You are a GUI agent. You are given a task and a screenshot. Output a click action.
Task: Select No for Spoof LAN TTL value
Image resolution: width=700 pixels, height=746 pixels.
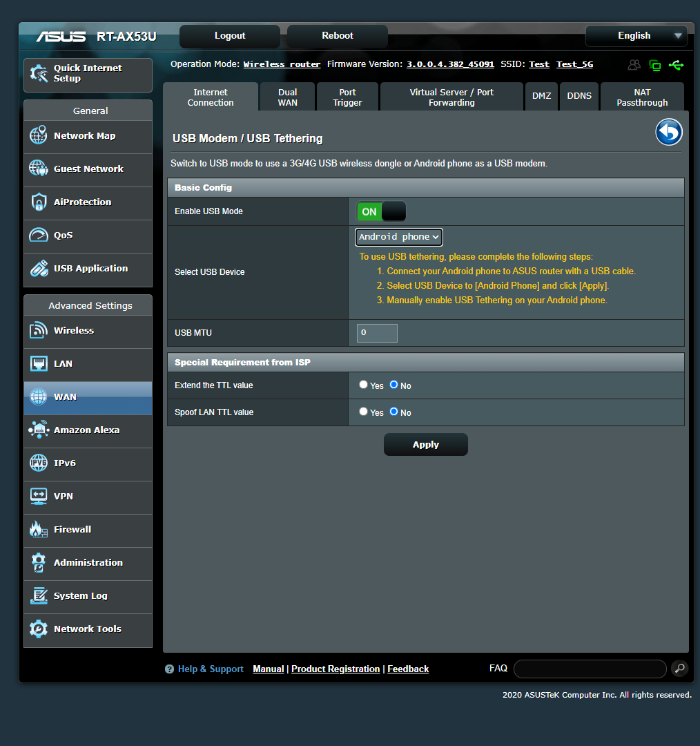393,412
